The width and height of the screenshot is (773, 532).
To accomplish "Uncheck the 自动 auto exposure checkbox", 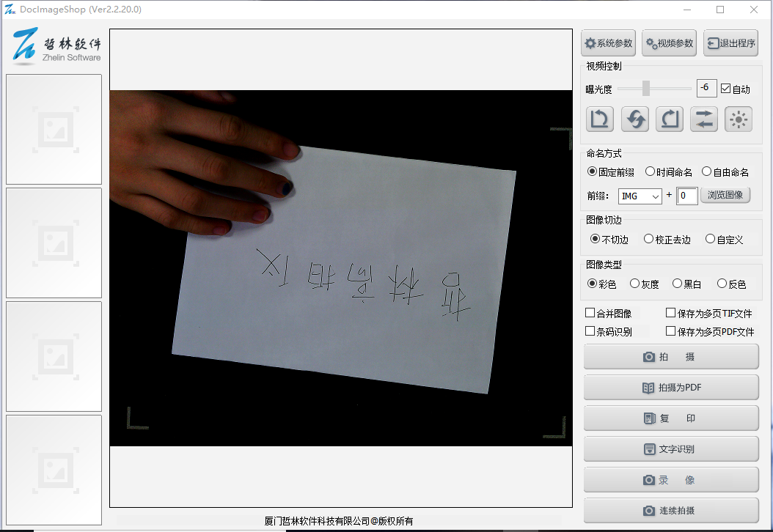I will tap(726, 89).
